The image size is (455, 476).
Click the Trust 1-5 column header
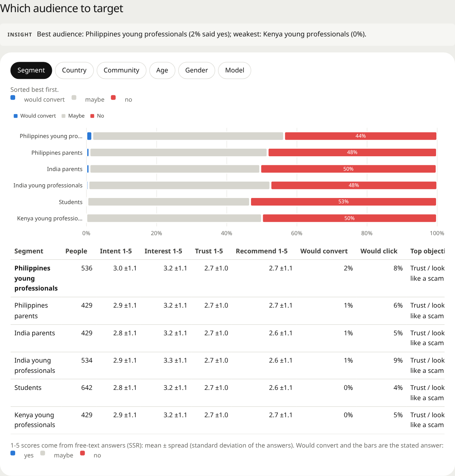pos(209,251)
